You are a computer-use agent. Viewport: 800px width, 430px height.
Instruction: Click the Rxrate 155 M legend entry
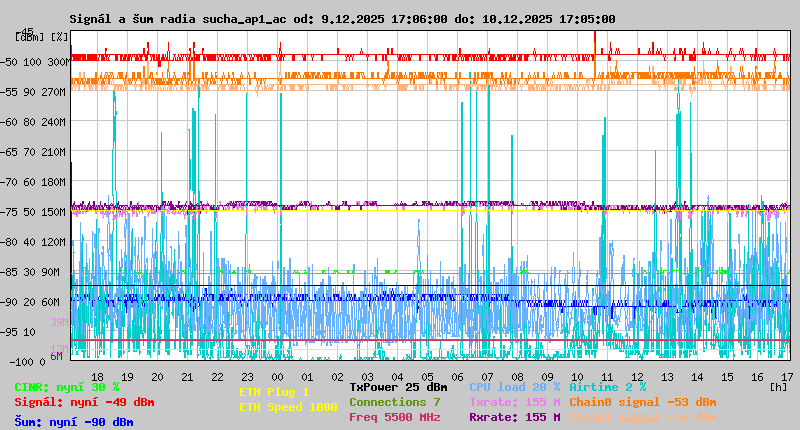point(514,417)
